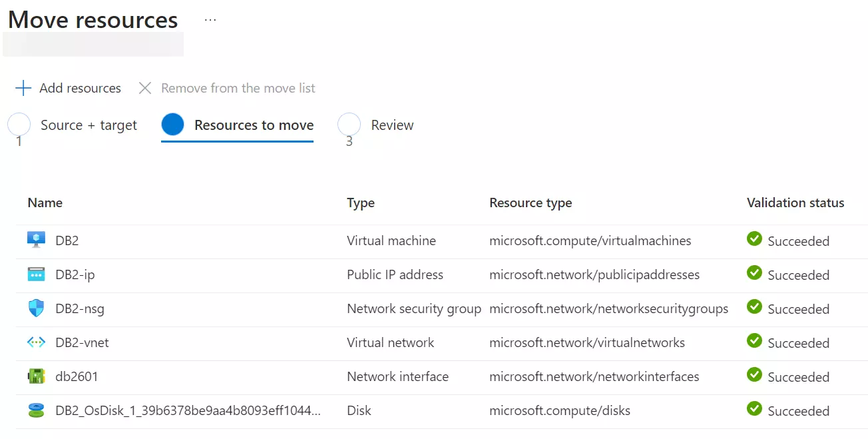Click the DB2-ip public IP address icon
This screenshot has height=439, width=868.
tap(36, 274)
